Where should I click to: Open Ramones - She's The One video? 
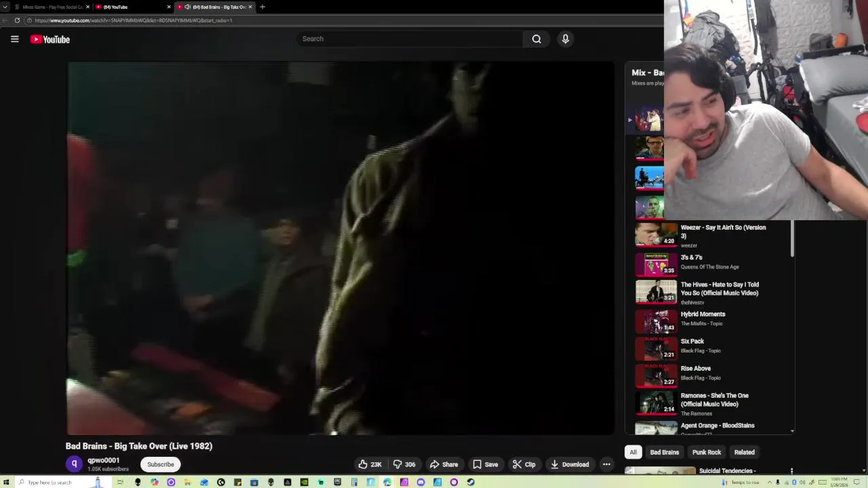(714, 400)
